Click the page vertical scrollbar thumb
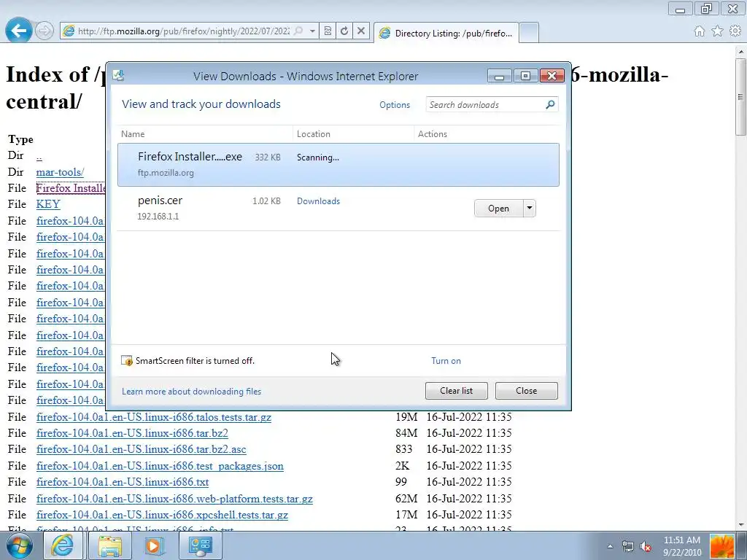Viewport: 747px width, 560px height. pyautogui.click(x=741, y=98)
